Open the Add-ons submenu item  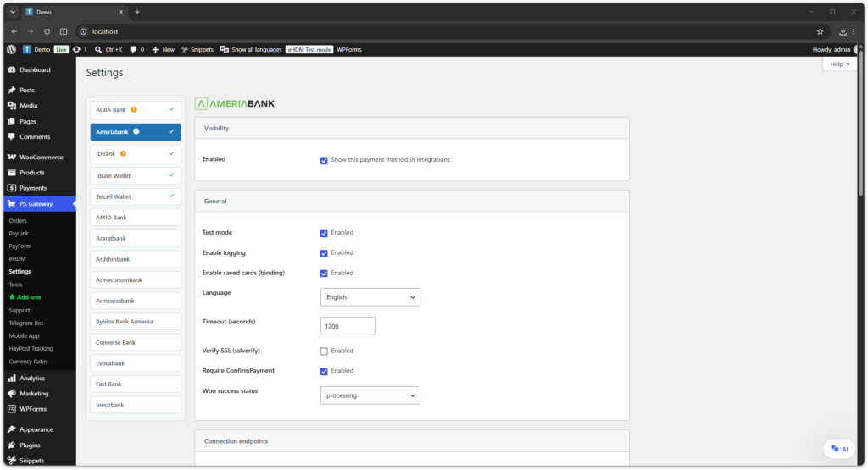click(x=25, y=297)
